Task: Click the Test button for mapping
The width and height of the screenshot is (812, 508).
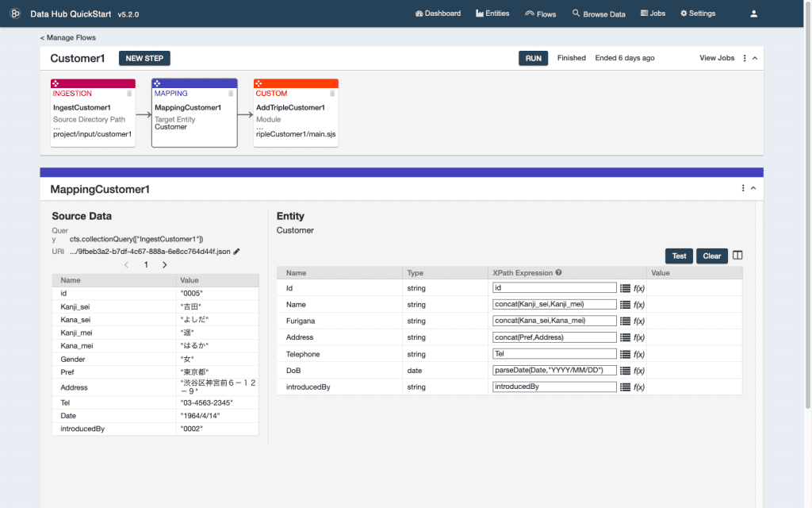Action: pyautogui.click(x=679, y=256)
